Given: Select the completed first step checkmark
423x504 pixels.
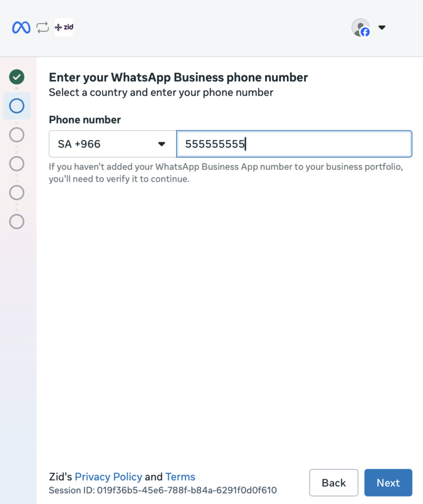Looking at the screenshot, I should click(x=17, y=77).
